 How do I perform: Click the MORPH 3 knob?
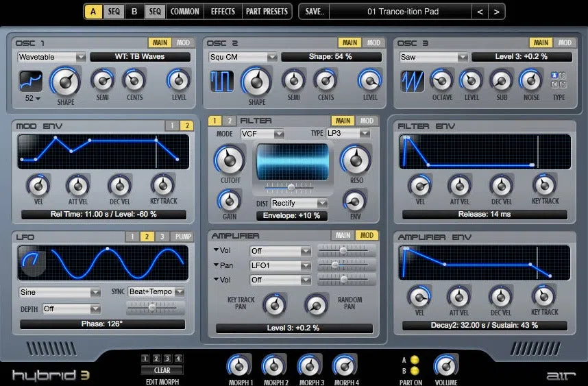tap(310, 365)
